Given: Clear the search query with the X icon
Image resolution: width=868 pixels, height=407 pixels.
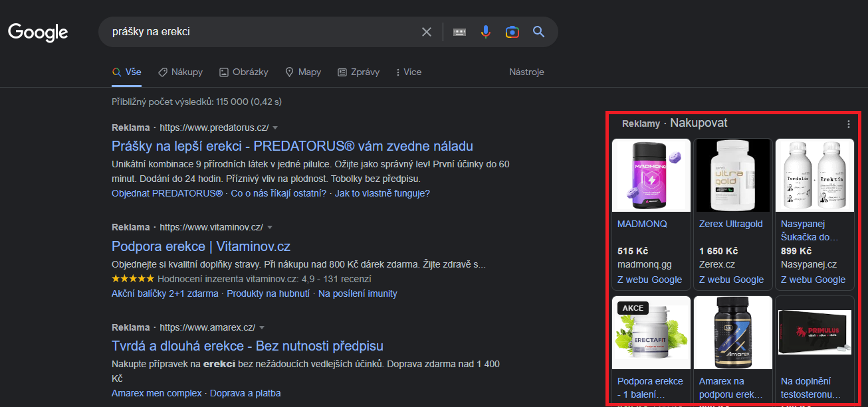Looking at the screenshot, I should pos(427,32).
